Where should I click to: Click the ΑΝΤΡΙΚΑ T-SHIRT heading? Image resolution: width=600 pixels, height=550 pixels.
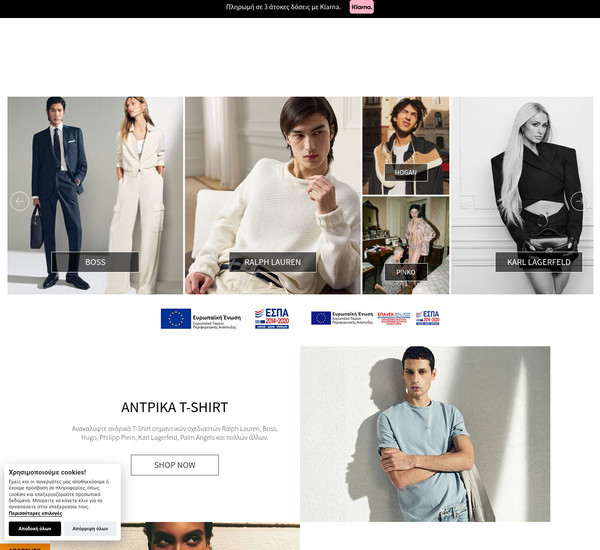click(x=174, y=407)
